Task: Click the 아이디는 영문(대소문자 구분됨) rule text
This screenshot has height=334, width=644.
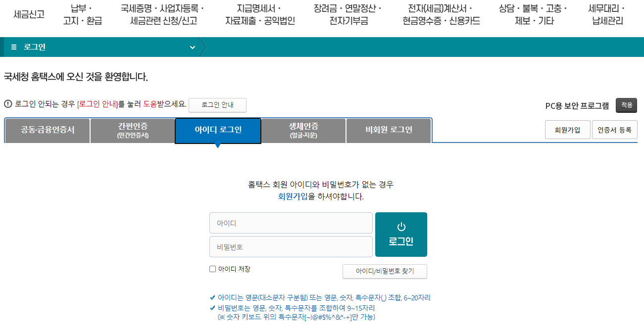Action: click(x=324, y=298)
